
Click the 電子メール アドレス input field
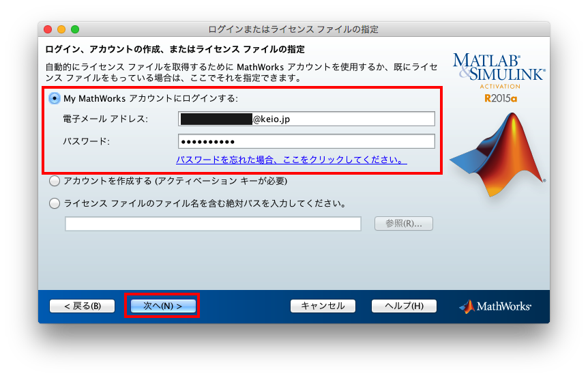(x=306, y=119)
